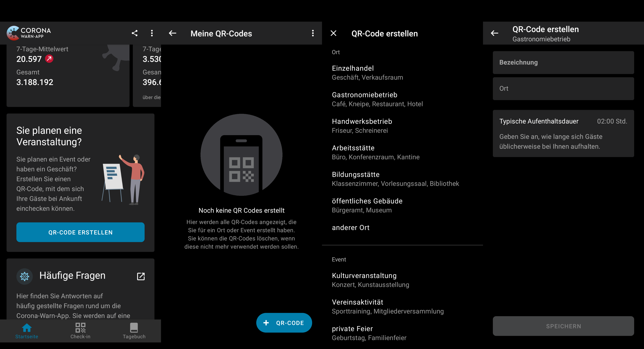This screenshot has height=349, width=644.
Task: Go back from Meine QR-Codes screen
Action: [173, 33]
